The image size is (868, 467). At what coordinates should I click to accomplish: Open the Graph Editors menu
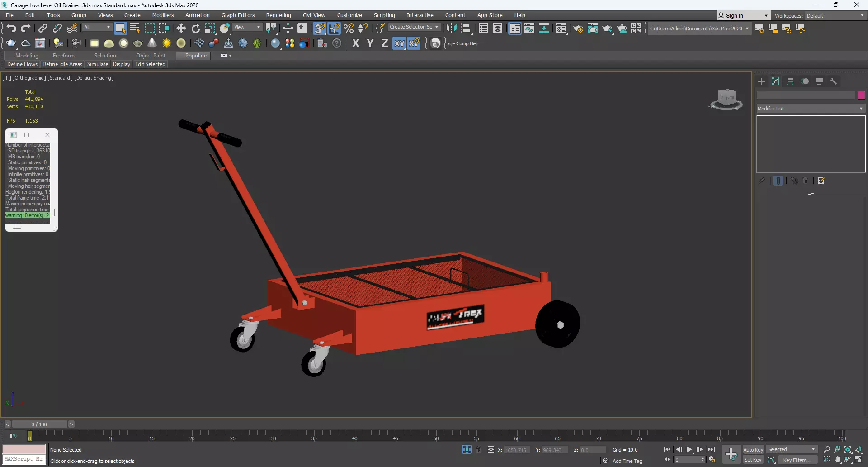238,15
